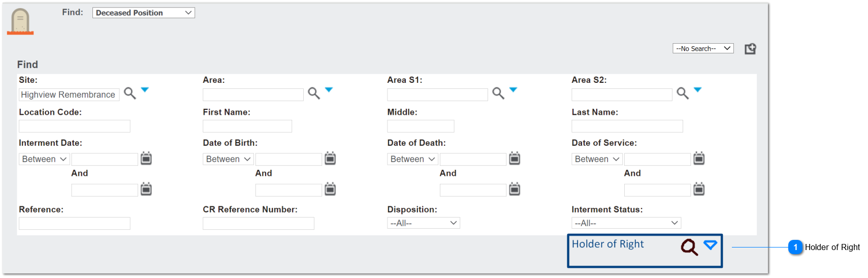Click the Area S2 search magnifier icon
This screenshot has height=278, width=868.
coord(683,93)
